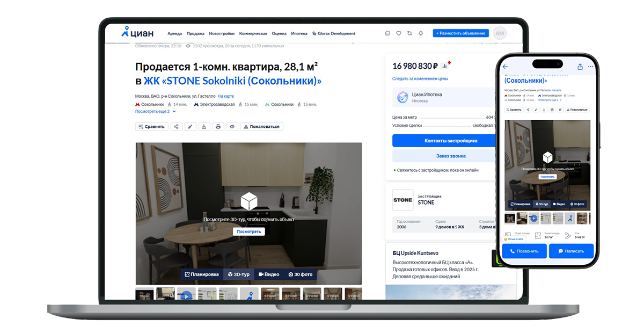Open the Аренда menu item
This screenshot has height=326, width=644.
coord(174,33)
